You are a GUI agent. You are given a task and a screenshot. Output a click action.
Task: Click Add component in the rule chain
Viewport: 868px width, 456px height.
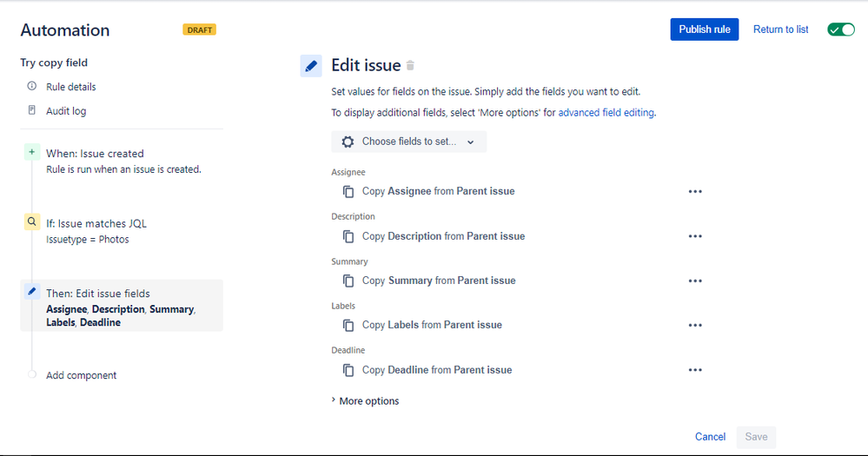(82, 375)
